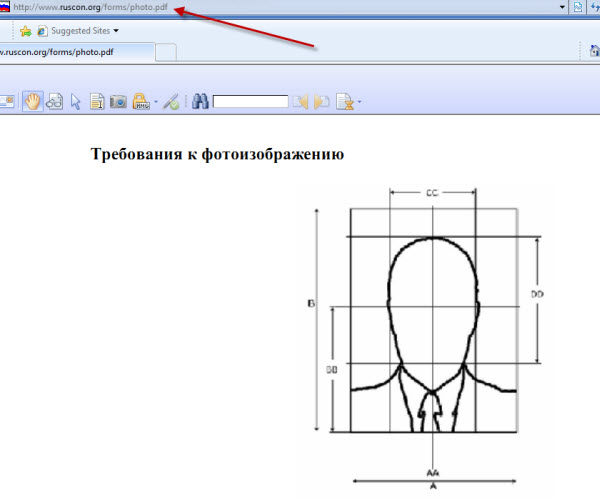Go to the next search result
Screen dimensions: 600x500
tap(321, 101)
